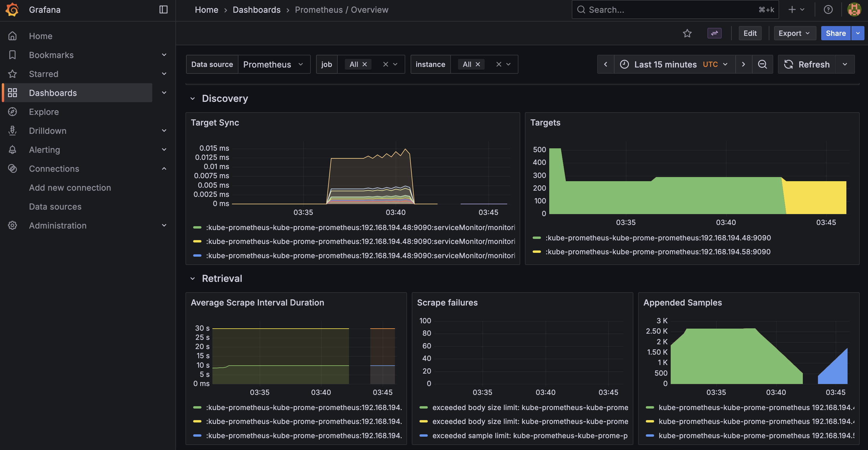The height and width of the screenshot is (450, 868).
Task: Open Grafana help question mark icon
Action: click(x=828, y=9)
